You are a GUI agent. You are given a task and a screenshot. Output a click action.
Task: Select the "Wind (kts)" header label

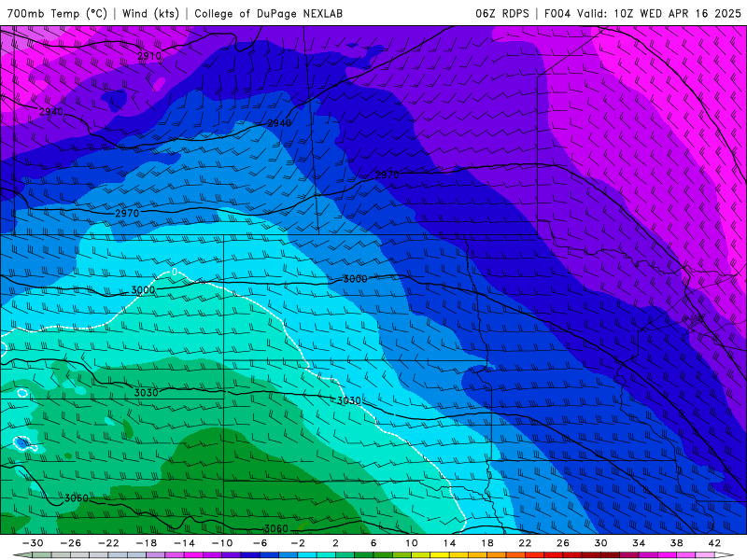[150, 13]
